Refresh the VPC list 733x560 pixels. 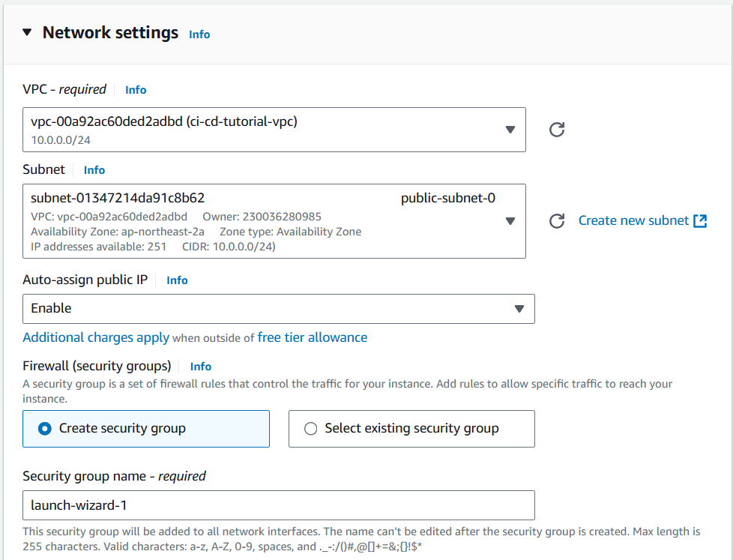coord(557,130)
